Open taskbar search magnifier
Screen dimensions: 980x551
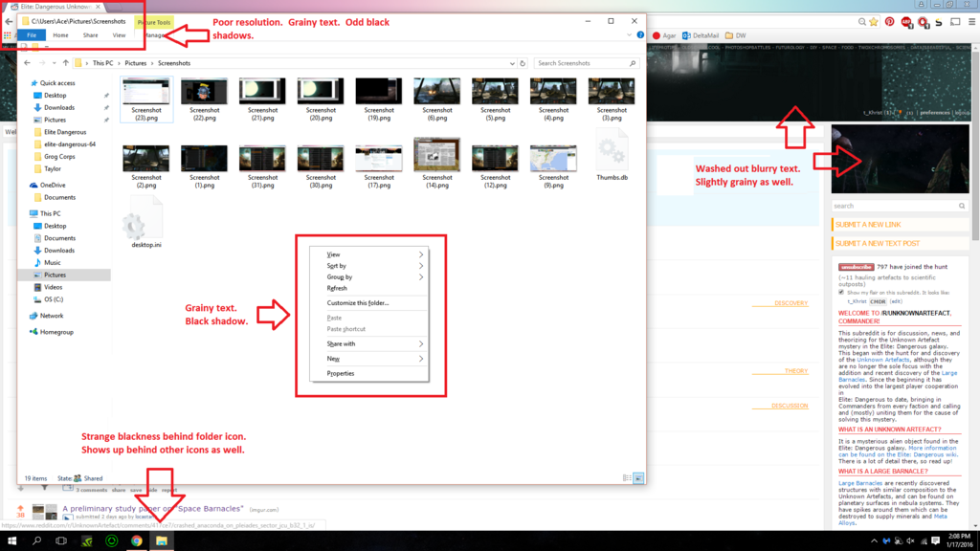coord(37,541)
